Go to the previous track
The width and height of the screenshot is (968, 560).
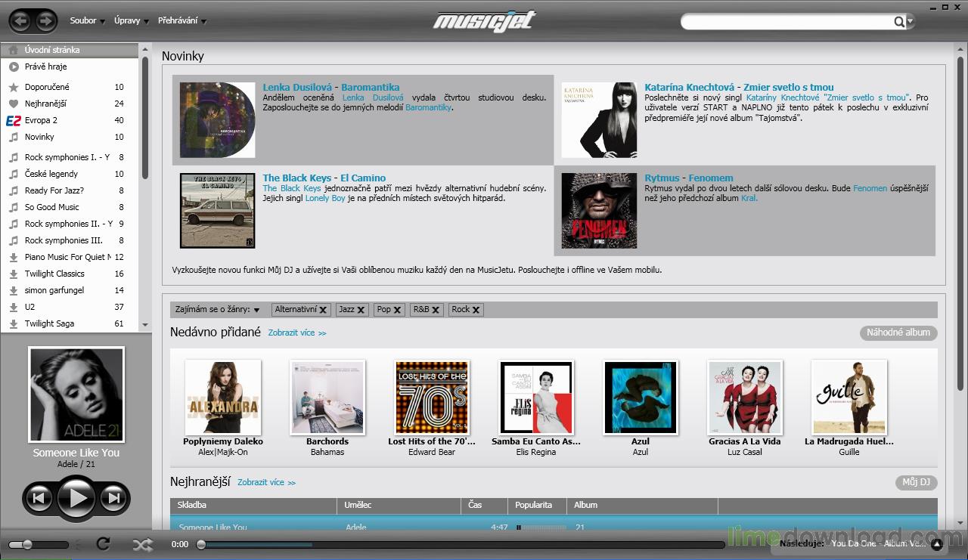pyautogui.click(x=39, y=498)
